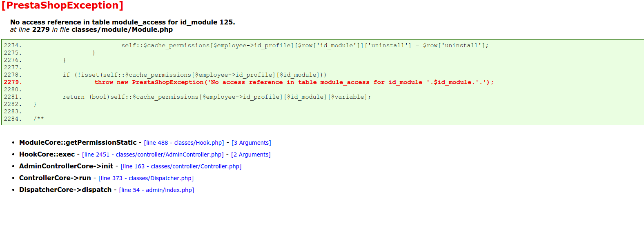Open line 54 admin/index.php link

pos(156,190)
